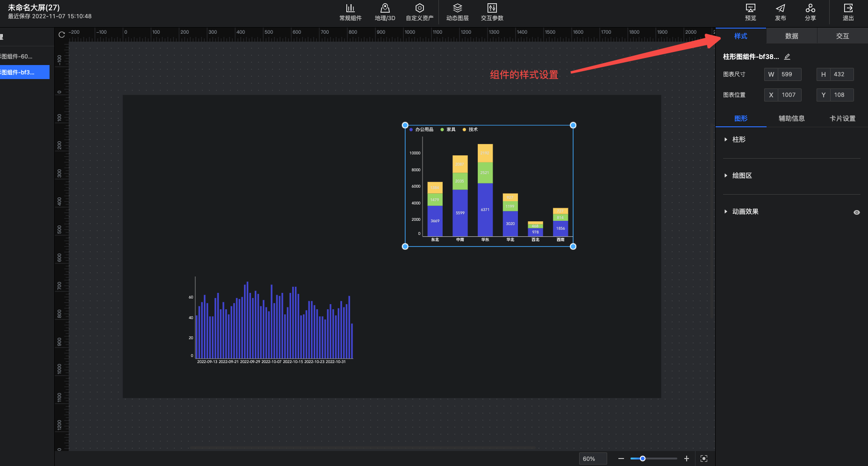
Task: Expand the 动画效果 section
Action: pyautogui.click(x=745, y=211)
